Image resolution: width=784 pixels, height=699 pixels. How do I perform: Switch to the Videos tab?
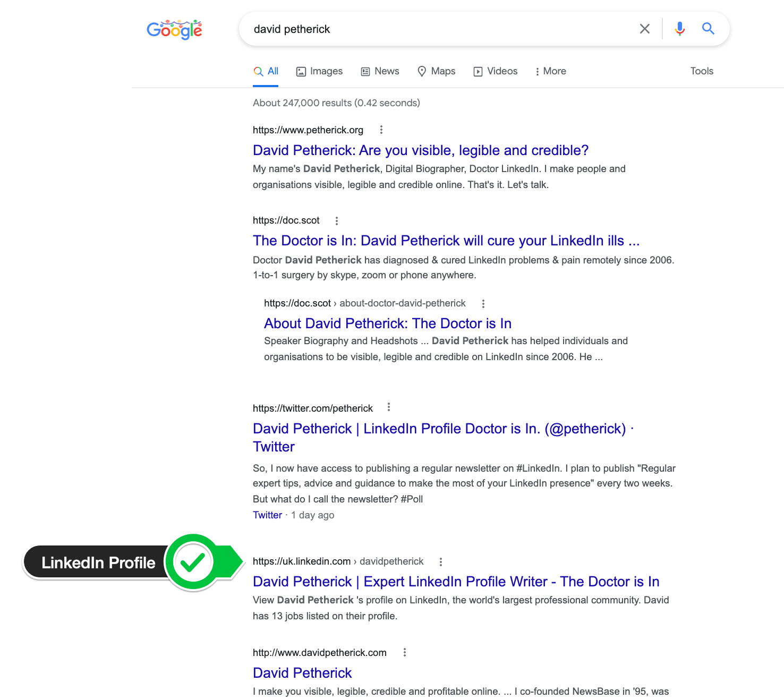(495, 71)
